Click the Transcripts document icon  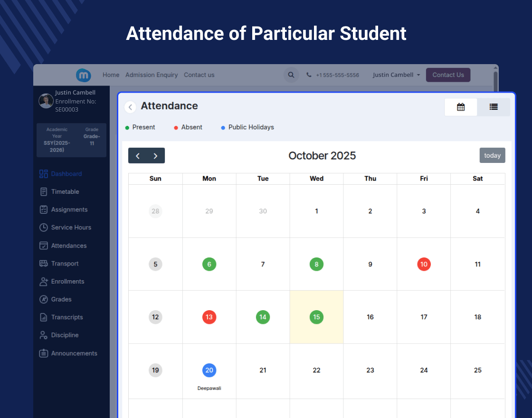click(x=43, y=317)
